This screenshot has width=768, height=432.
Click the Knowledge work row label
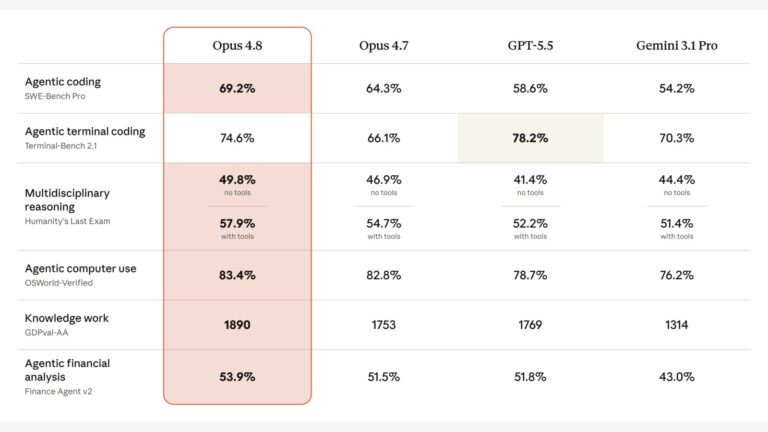click(x=67, y=318)
